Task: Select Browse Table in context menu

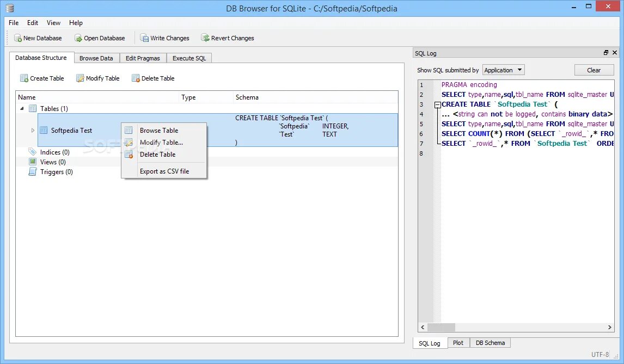Action: pos(164,130)
